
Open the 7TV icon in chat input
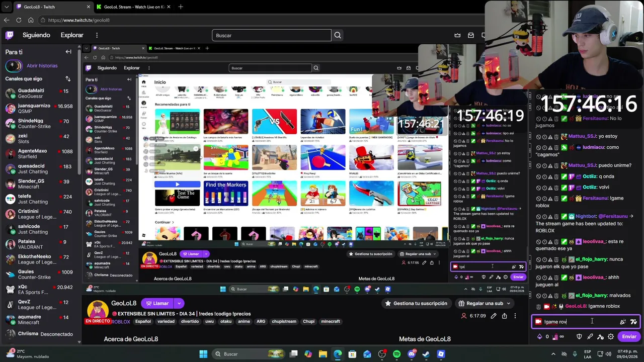click(633, 322)
